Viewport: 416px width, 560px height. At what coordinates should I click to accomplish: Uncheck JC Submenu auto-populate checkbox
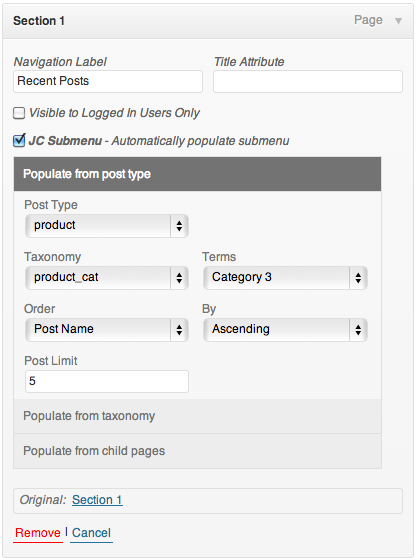click(x=19, y=140)
